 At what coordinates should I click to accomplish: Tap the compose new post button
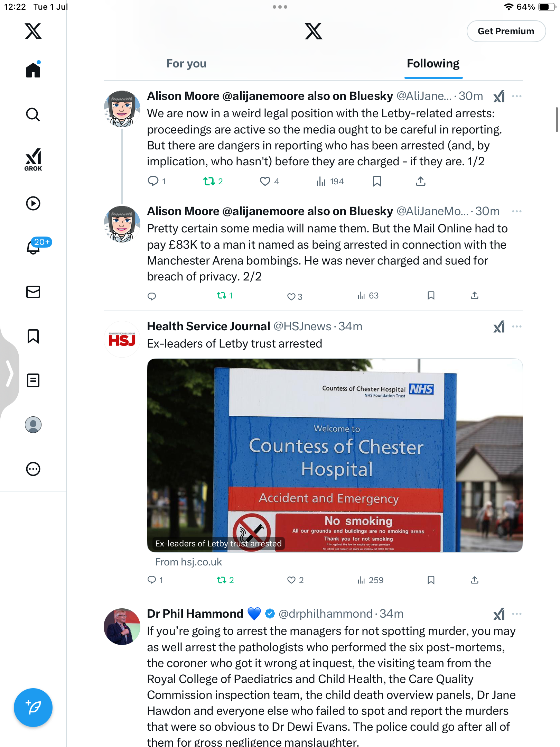[x=33, y=708]
